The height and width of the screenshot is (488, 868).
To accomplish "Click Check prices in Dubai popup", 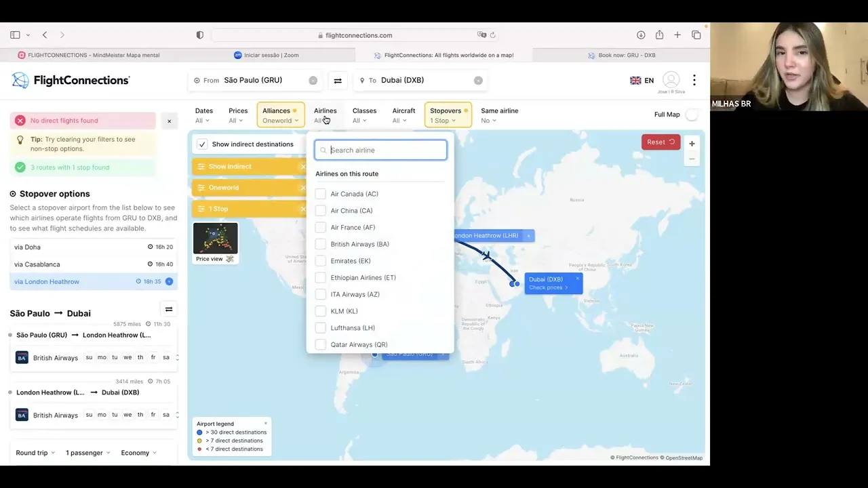I will [548, 287].
